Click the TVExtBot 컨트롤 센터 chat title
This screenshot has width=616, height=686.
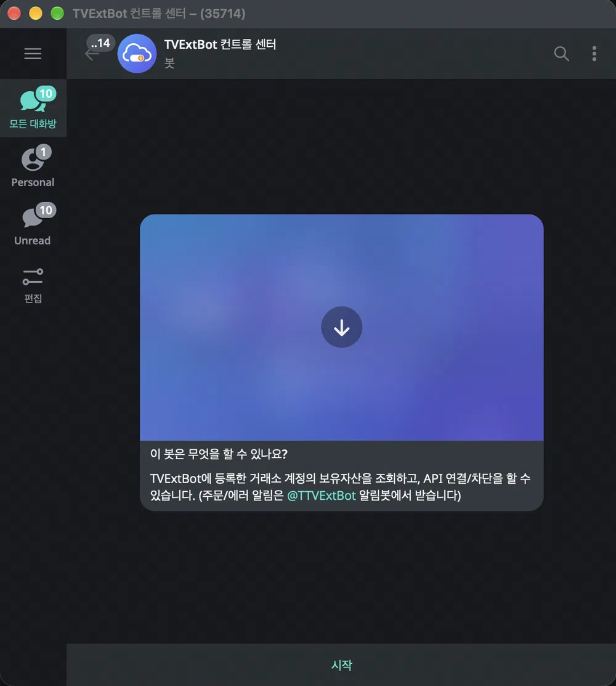pyautogui.click(x=220, y=44)
